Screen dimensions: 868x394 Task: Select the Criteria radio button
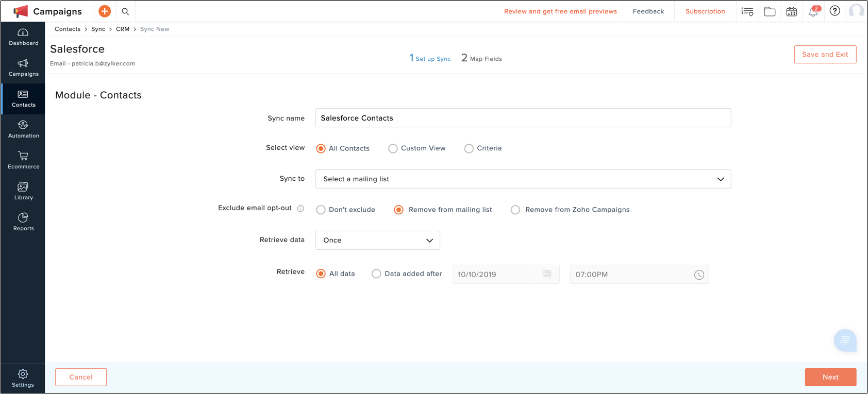(x=469, y=148)
